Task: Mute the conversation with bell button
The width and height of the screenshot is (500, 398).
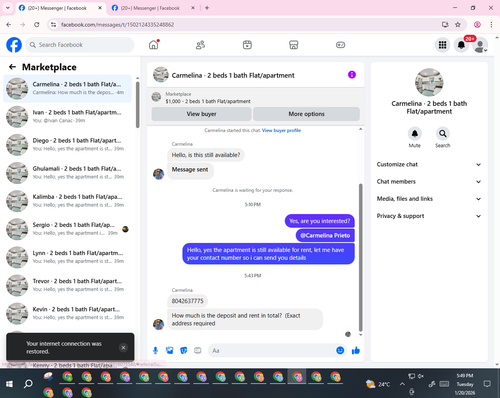Action: pyautogui.click(x=415, y=134)
